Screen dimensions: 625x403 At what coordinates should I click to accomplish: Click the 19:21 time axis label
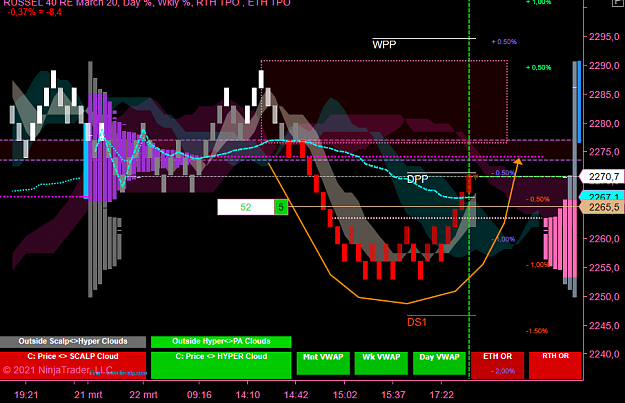(x=26, y=395)
